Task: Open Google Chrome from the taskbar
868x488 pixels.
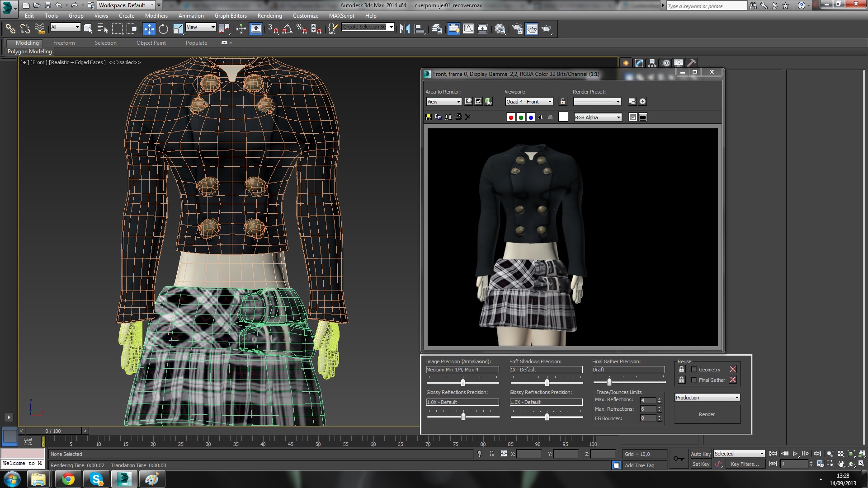Action: pos(68,479)
